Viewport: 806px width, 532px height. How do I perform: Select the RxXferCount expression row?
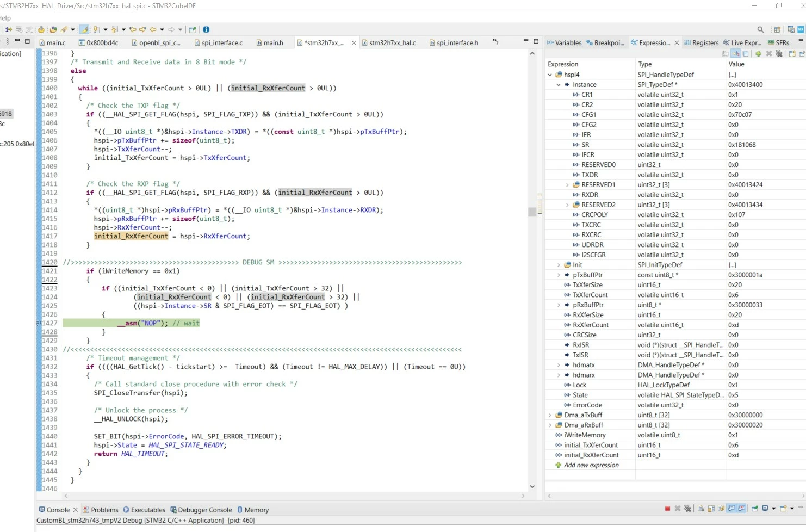click(674, 325)
